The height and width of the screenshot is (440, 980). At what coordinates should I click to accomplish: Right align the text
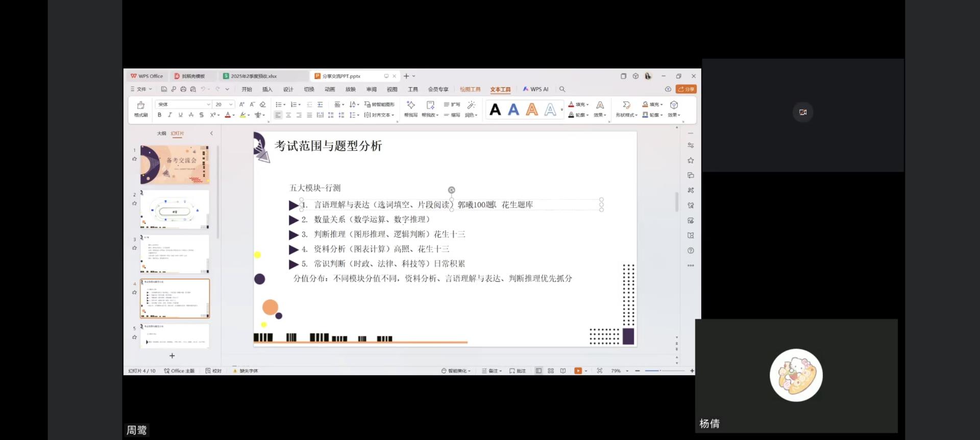[299, 115]
